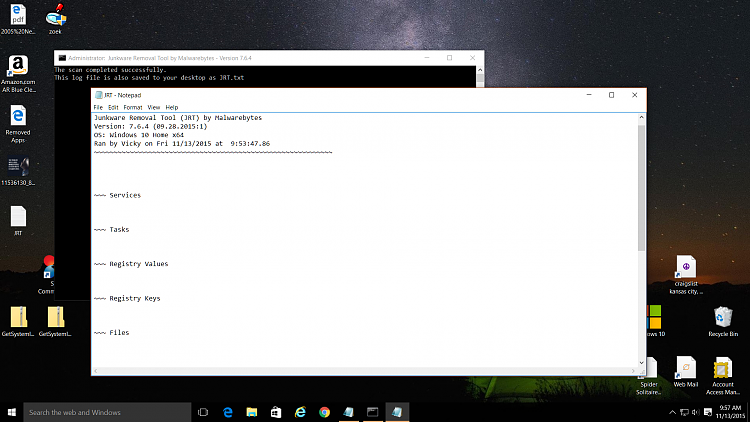Select the Spider Solitaire shortcut
The width and height of the screenshot is (750, 422).
pos(649,376)
